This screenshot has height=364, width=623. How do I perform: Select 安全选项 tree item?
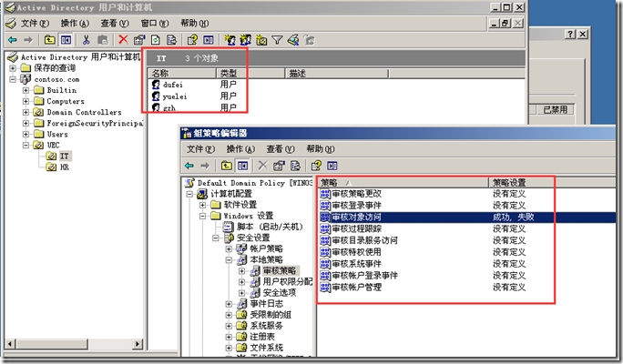click(280, 293)
